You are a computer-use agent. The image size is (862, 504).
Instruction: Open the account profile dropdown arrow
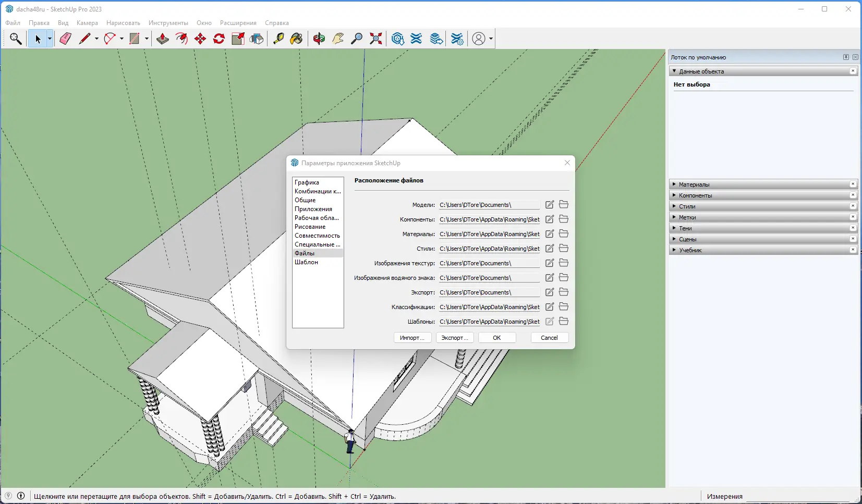(x=491, y=39)
